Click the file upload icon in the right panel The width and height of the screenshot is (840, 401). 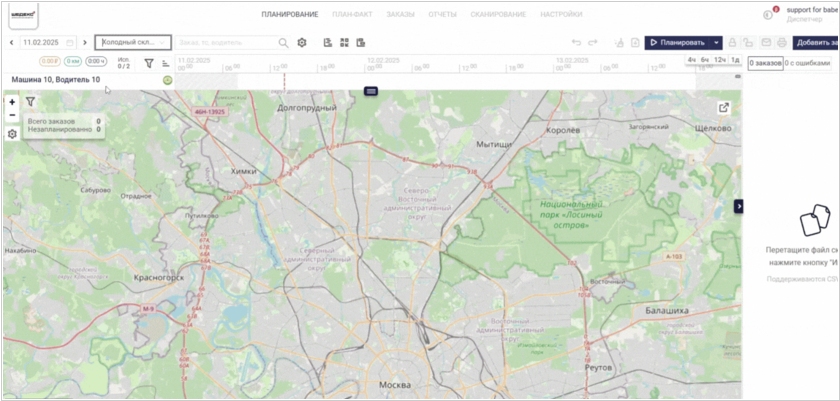click(814, 220)
